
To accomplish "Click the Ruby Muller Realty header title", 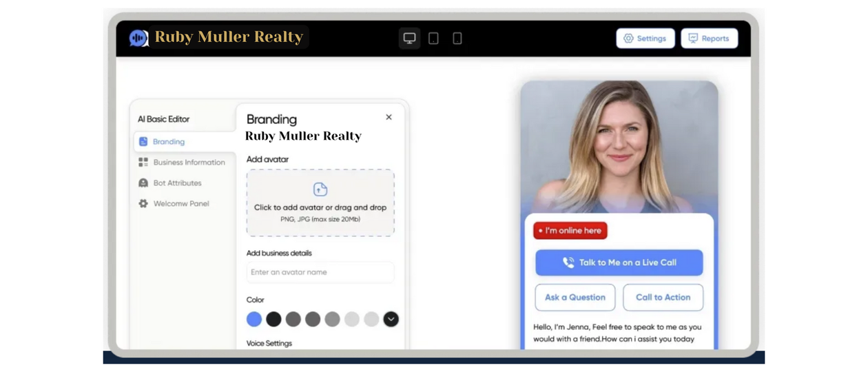I will pyautogui.click(x=229, y=37).
